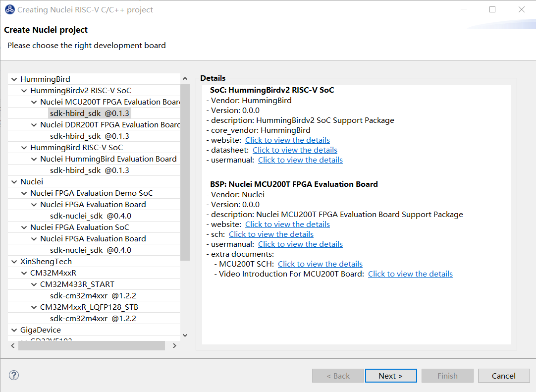Select sdk-hbird_sdk @0.1.3 under DDR200T board
Image resolution: width=536 pixels, height=392 pixels.
90,136
